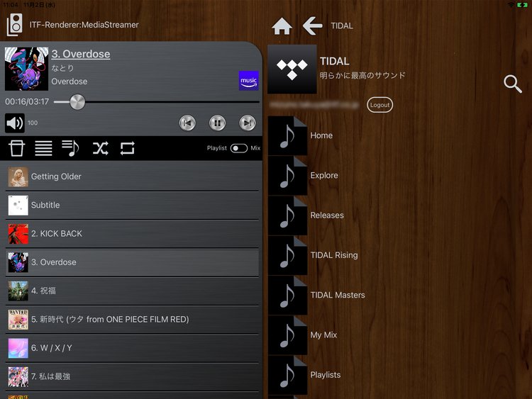Click the TIDAL logo tile
Image resolution: width=532 pixels, height=399 pixels.
tap(292, 69)
